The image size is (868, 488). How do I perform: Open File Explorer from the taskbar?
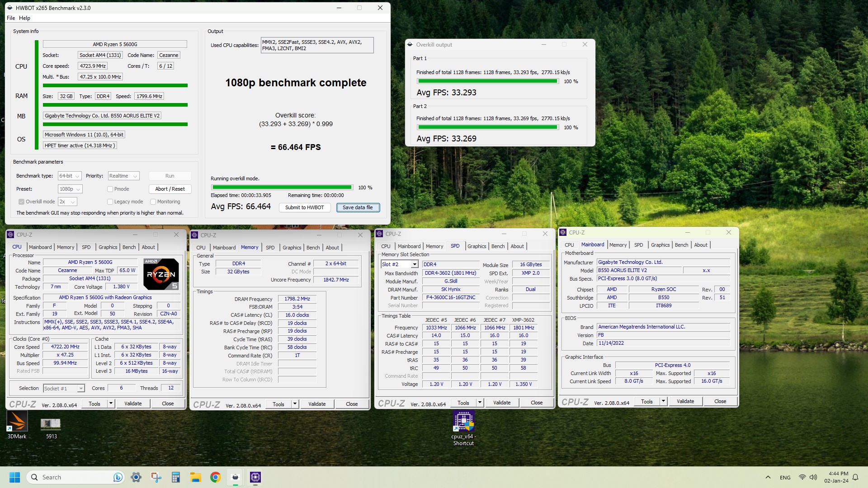tap(196, 477)
